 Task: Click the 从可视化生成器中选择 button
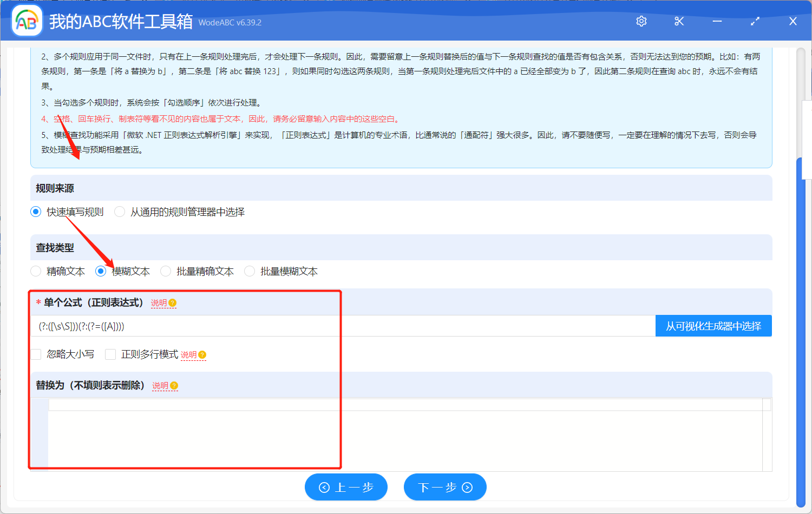pos(713,326)
